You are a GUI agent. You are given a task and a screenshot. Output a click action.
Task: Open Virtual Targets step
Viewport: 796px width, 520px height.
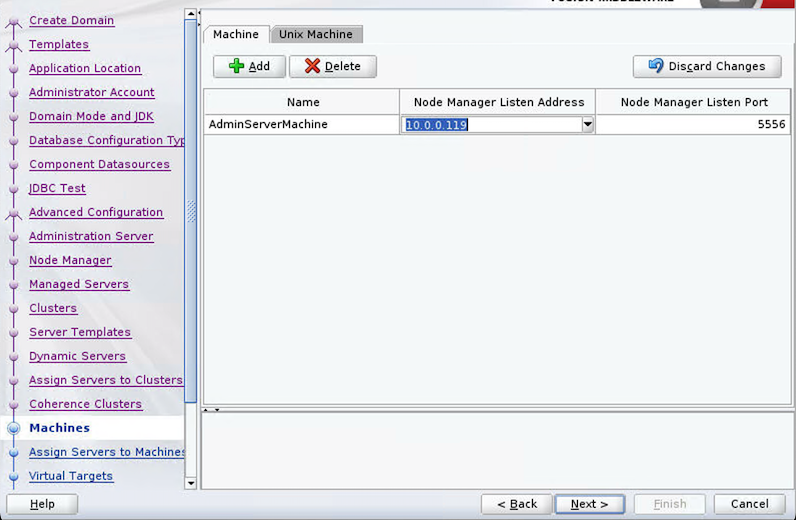(x=71, y=476)
